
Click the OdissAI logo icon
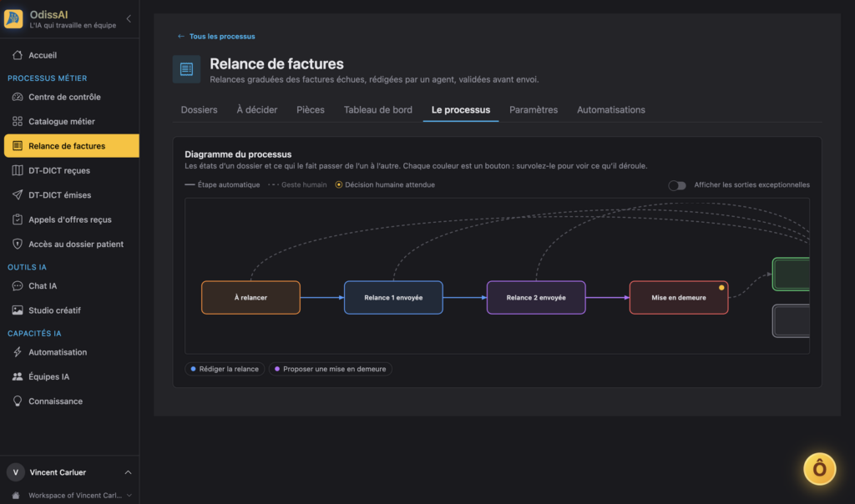pyautogui.click(x=13, y=18)
